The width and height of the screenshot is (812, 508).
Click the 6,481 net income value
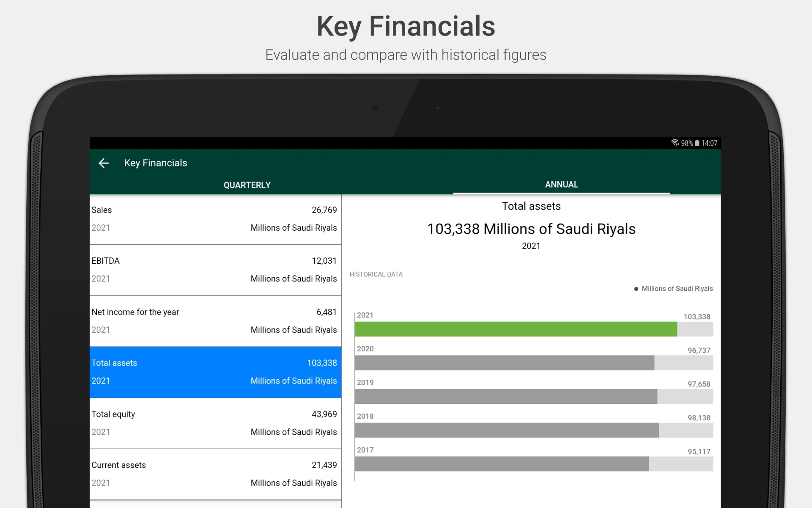[x=326, y=312]
